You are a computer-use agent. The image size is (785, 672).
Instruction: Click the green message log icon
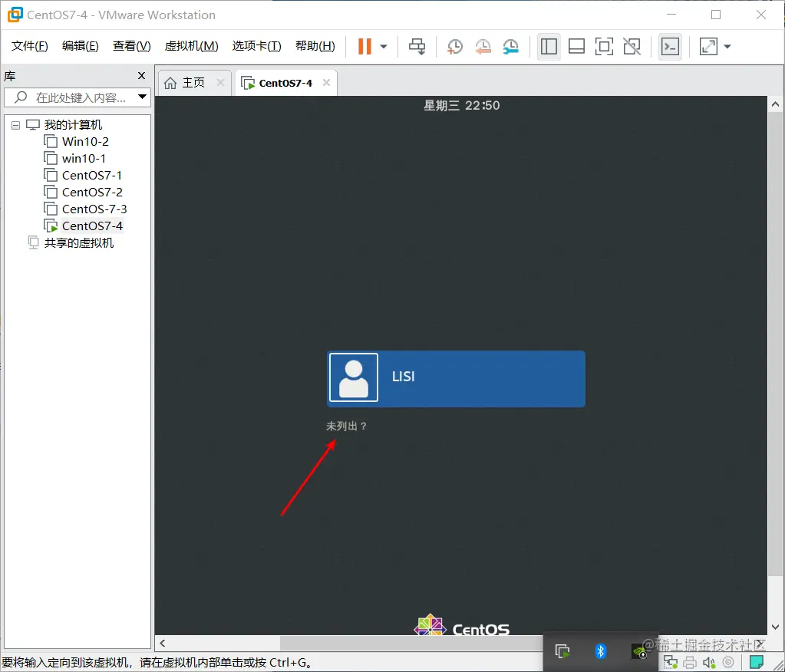pyautogui.click(x=757, y=662)
